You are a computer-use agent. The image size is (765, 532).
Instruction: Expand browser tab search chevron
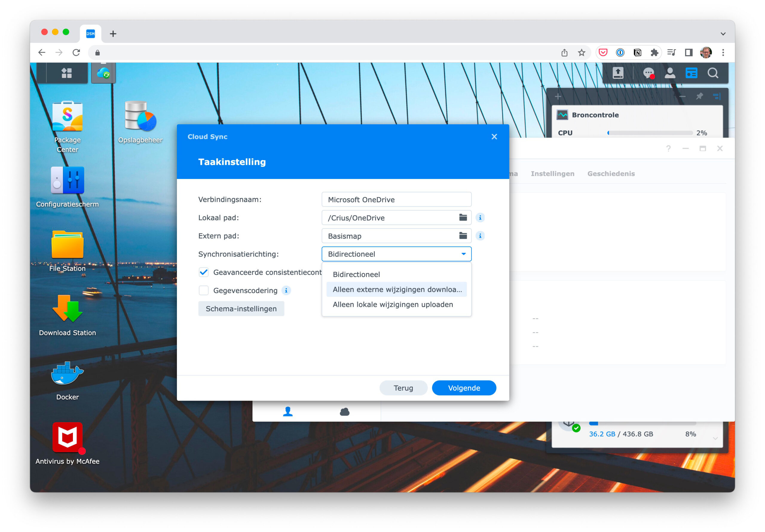tap(723, 34)
